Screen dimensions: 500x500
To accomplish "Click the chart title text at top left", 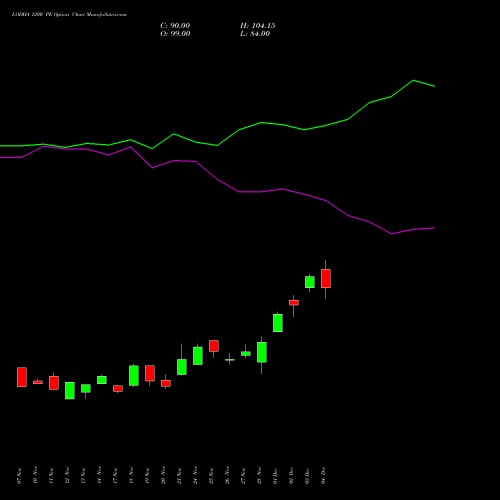I will (69, 15).
